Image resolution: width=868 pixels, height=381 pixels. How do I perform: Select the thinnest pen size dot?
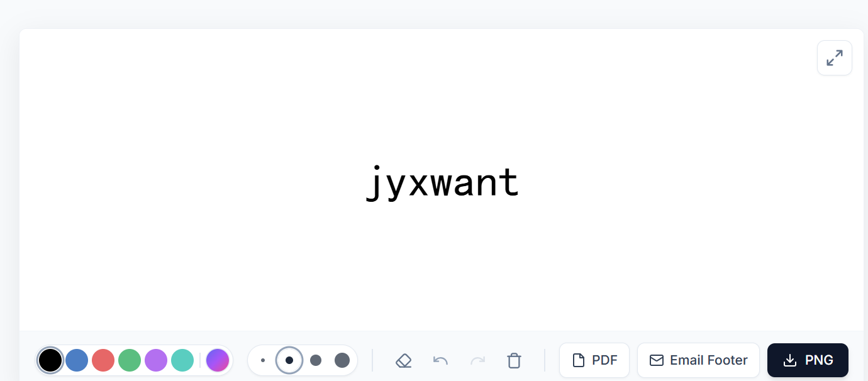[263, 360]
